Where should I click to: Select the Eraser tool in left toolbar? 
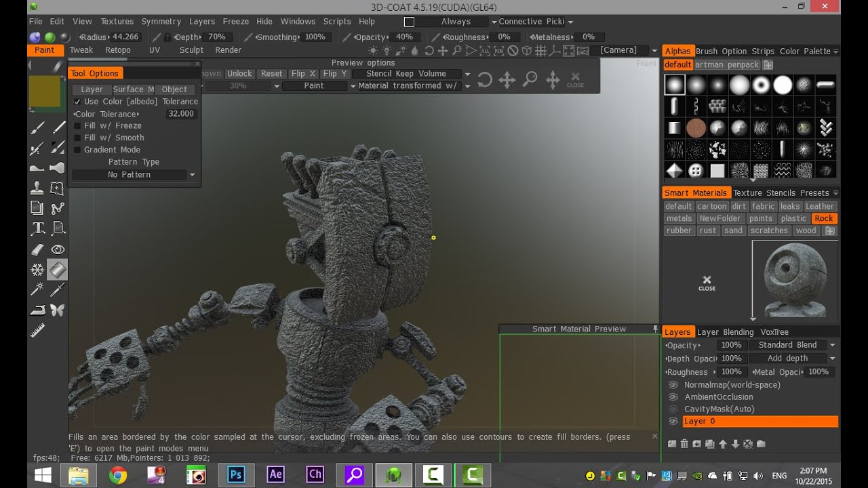[x=37, y=249]
